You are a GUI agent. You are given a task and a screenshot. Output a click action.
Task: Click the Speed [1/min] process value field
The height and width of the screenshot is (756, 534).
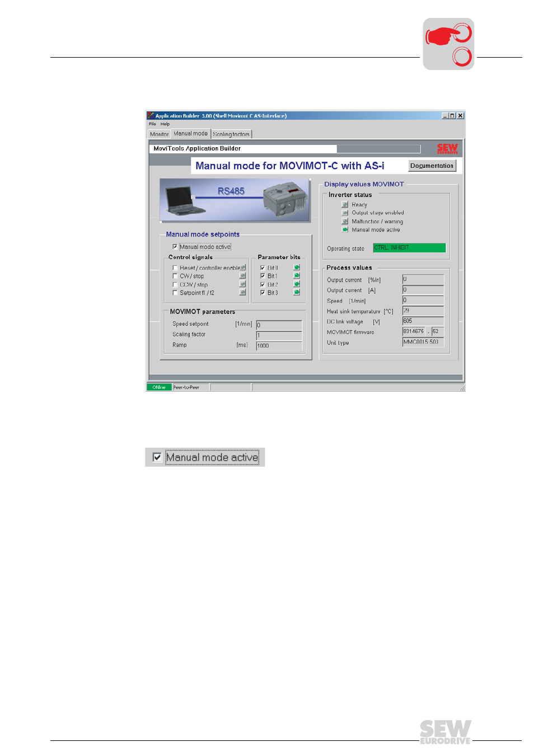pyautogui.click(x=423, y=300)
